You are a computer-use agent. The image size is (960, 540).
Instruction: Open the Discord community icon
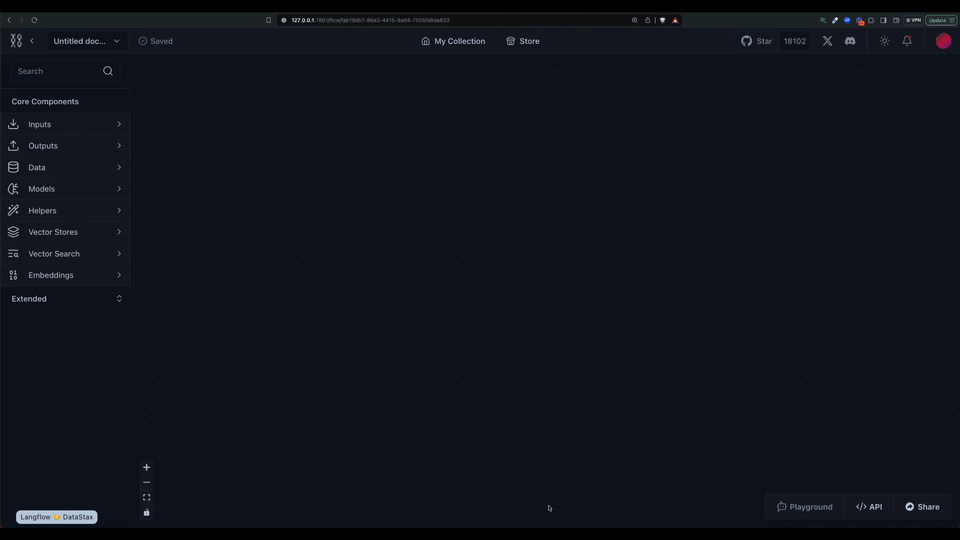point(850,41)
